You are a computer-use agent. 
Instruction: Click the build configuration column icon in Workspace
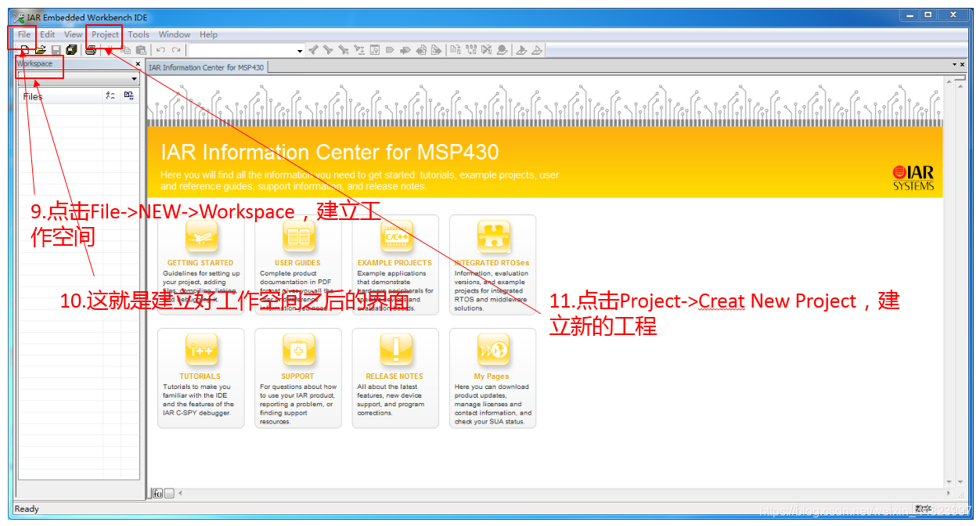click(110, 95)
